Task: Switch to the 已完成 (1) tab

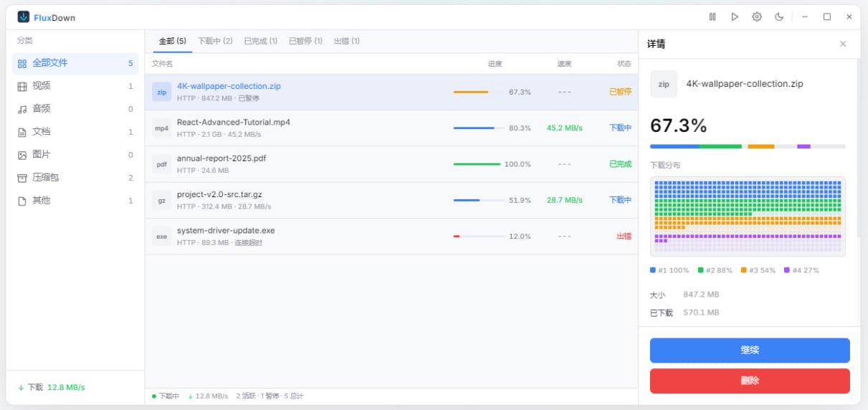Action: pos(260,41)
